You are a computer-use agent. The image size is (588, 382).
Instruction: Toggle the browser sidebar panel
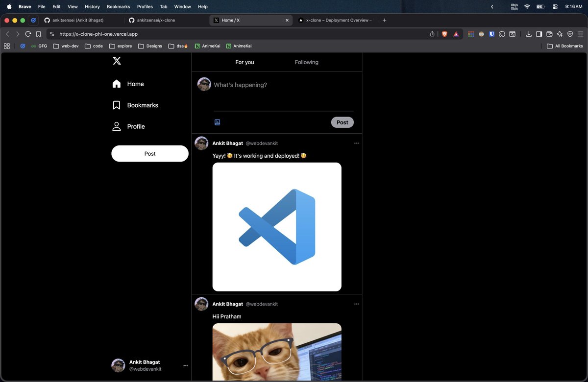539,34
